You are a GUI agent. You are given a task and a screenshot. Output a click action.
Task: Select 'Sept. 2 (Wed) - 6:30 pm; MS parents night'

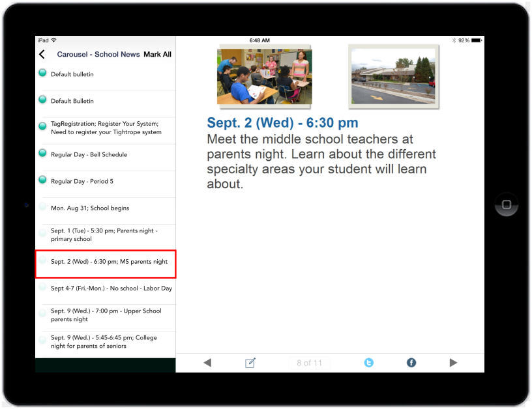(106, 264)
